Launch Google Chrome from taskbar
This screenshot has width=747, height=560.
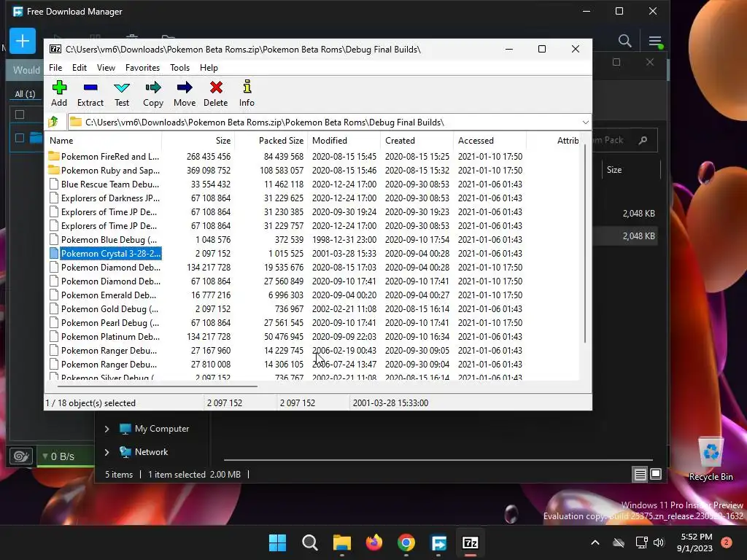coord(406,542)
